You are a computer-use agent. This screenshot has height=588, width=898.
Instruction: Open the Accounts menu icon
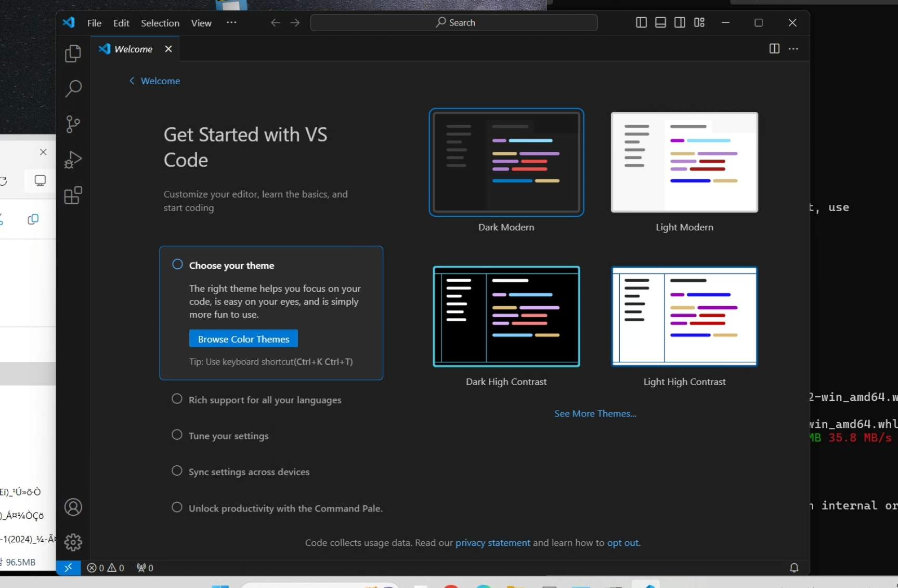pos(73,507)
